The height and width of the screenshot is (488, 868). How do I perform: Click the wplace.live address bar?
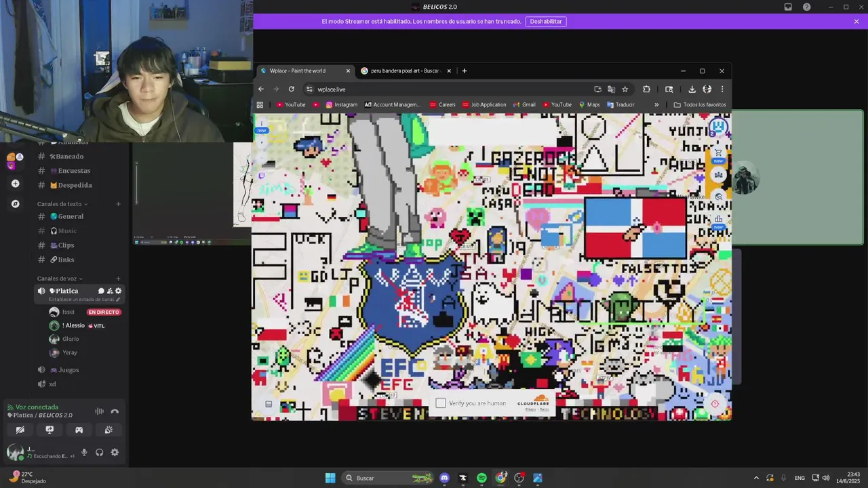point(448,89)
